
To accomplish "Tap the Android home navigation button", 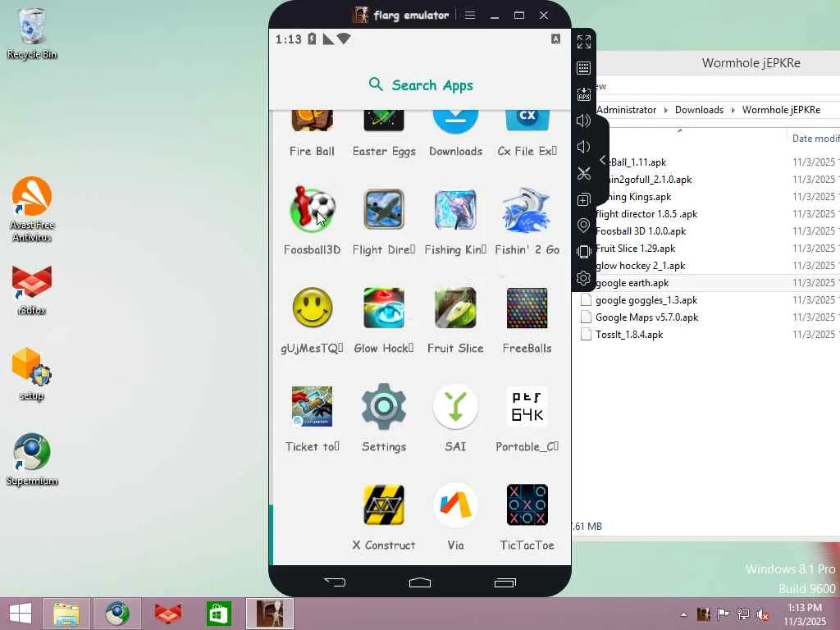I will [x=420, y=582].
